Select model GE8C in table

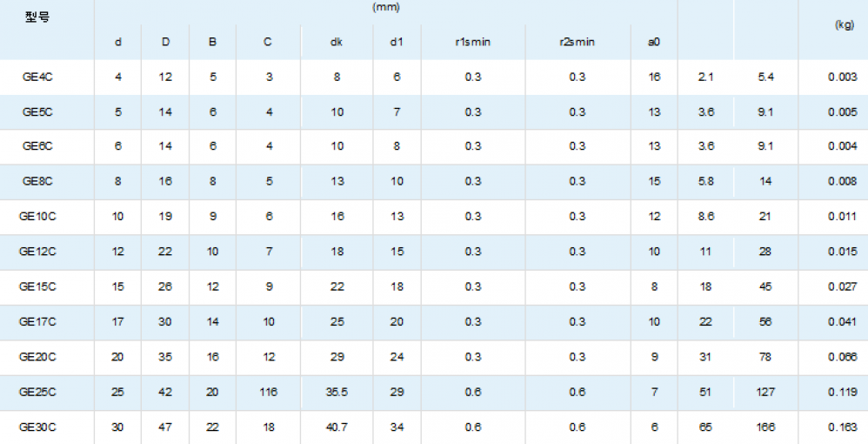(38, 181)
